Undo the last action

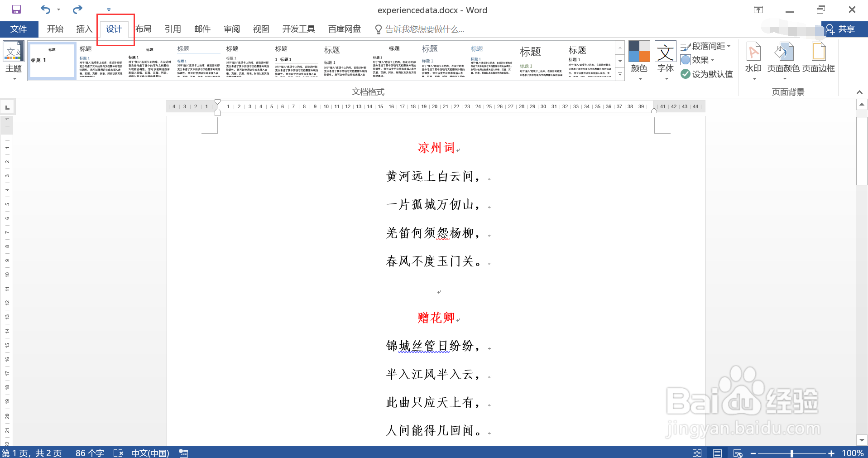click(x=44, y=9)
